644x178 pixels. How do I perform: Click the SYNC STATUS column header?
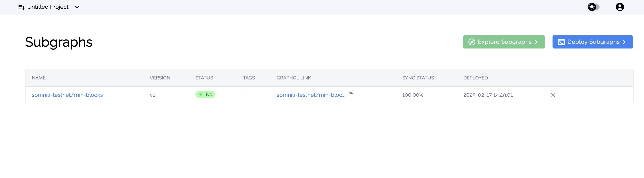tap(418, 78)
